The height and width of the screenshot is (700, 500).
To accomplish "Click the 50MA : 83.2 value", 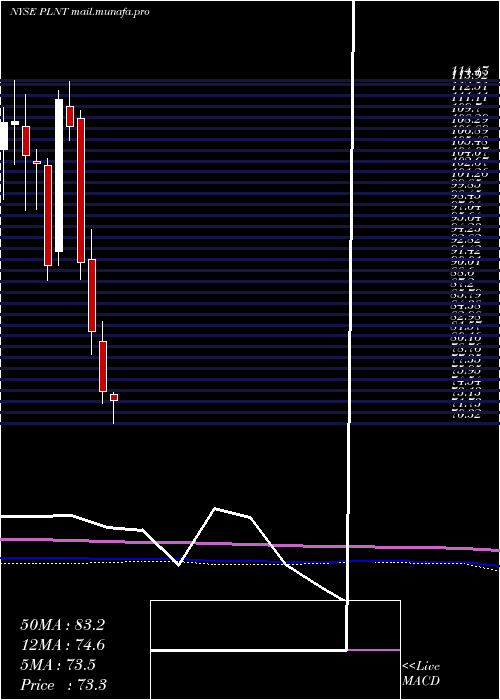I will [x=62, y=625].
